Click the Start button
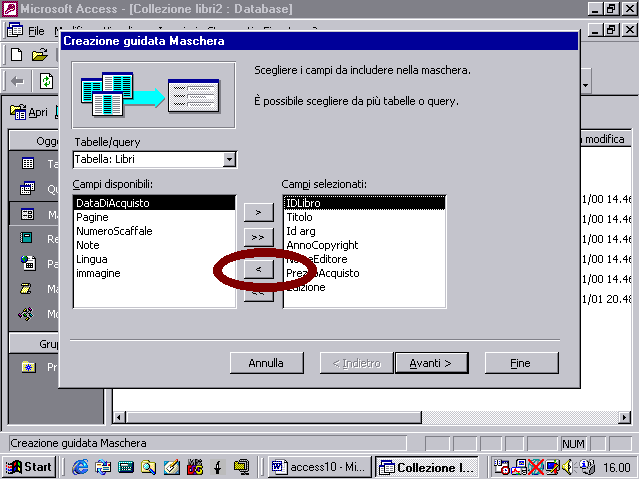Screen dimensions: 639x479 29,467
